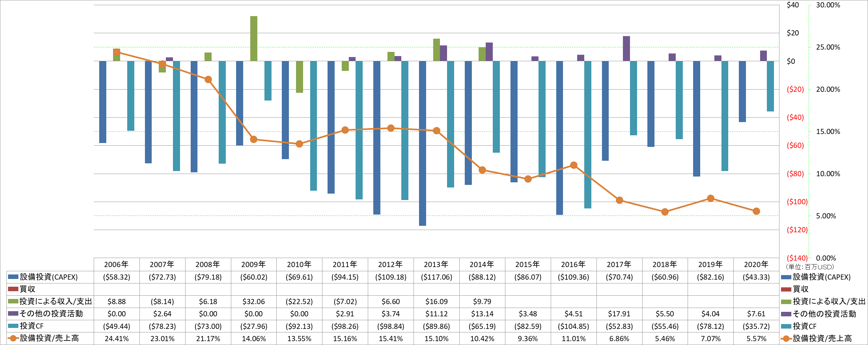Click the 2017 purple other investing bar
The image size is (868, 345).
point(626,49)
